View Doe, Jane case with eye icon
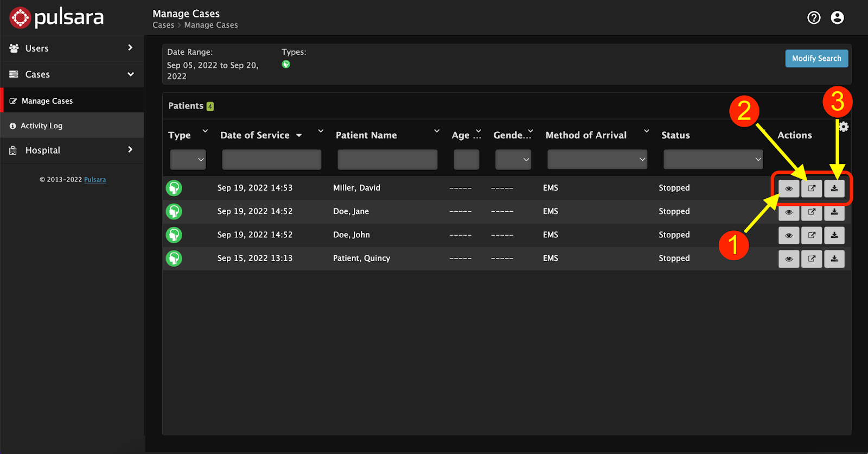The height and width of the screenshot is (454, 868). point(789,212)
